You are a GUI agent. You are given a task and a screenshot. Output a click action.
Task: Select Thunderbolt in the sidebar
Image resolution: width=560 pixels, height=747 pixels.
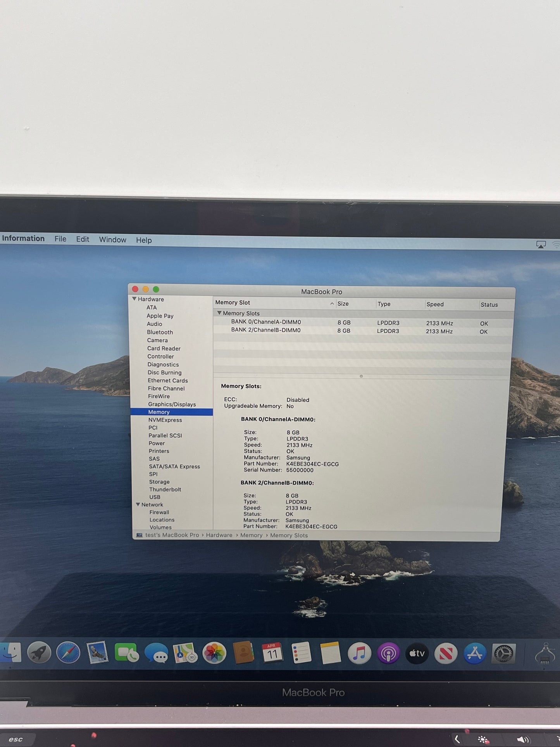pos(165,490)
